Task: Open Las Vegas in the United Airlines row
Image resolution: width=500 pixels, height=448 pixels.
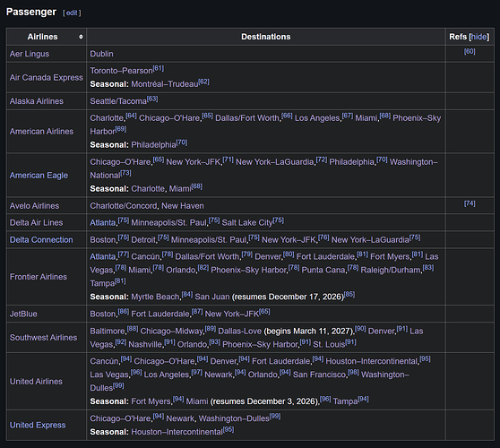Action: [109, 375]
